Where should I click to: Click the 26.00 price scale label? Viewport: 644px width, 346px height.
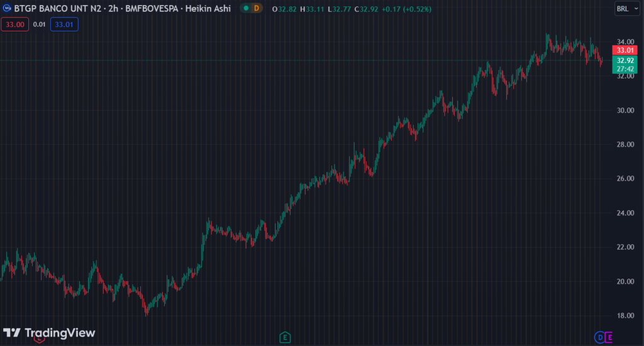(x=625, y=179)
